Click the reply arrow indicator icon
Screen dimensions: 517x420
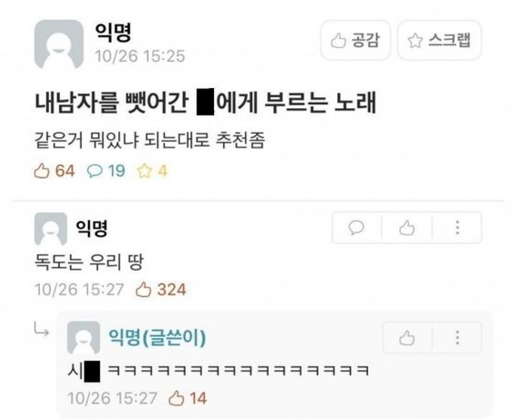tap(42, 329)
